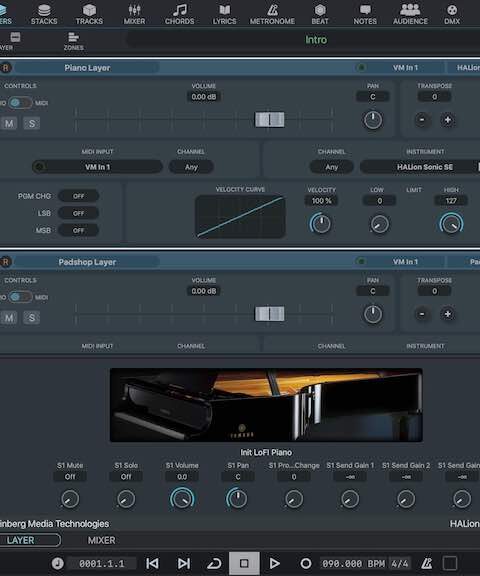Toggle record arm on Padshop Layer

coord(6,262)
